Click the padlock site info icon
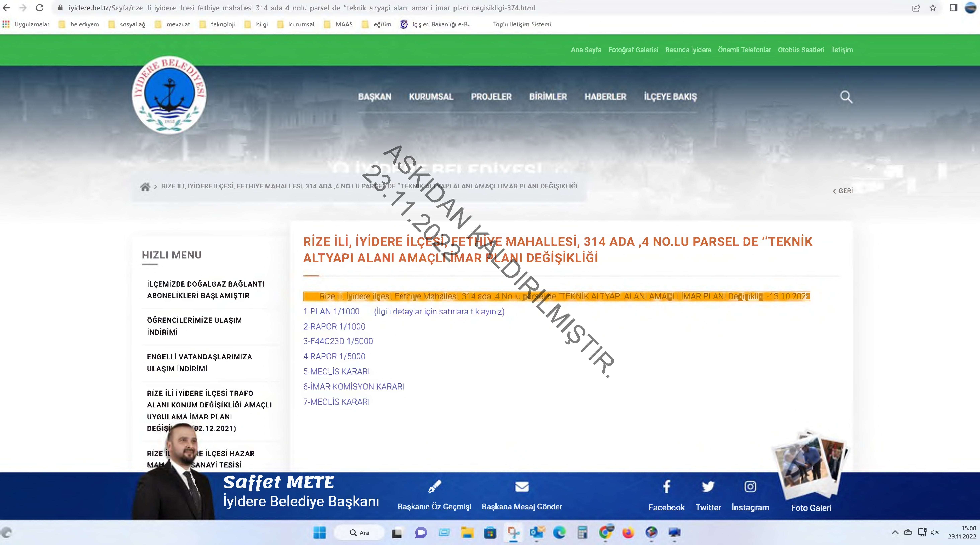 click(x=60, y=8)
